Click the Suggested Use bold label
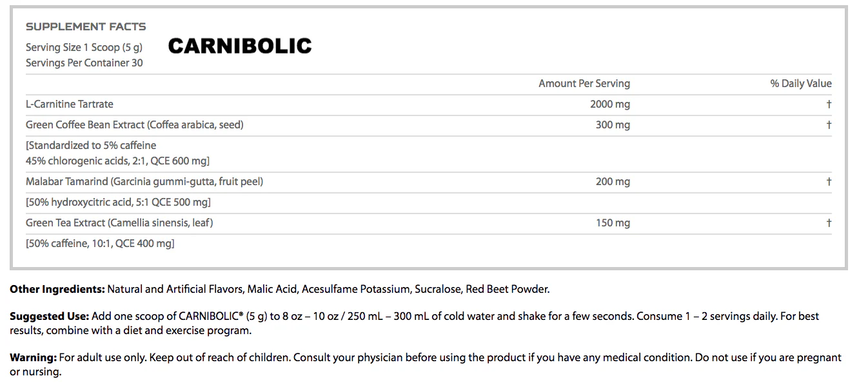 point(49,316)
